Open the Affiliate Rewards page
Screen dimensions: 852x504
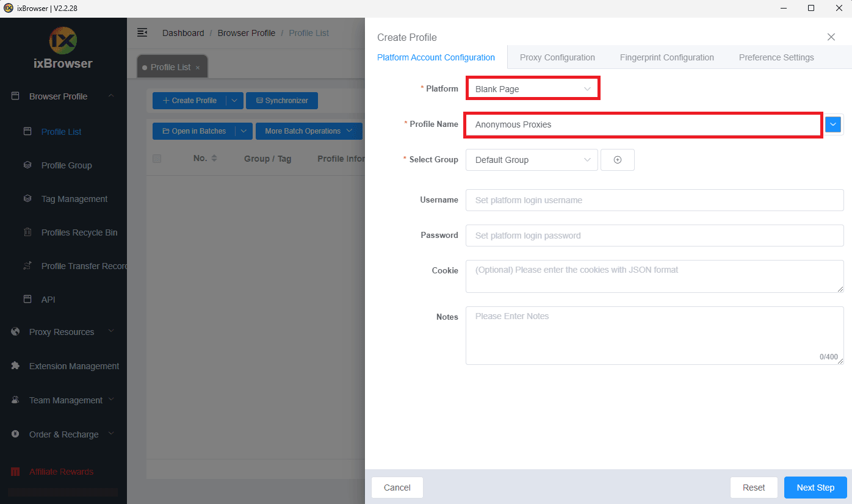61,471
